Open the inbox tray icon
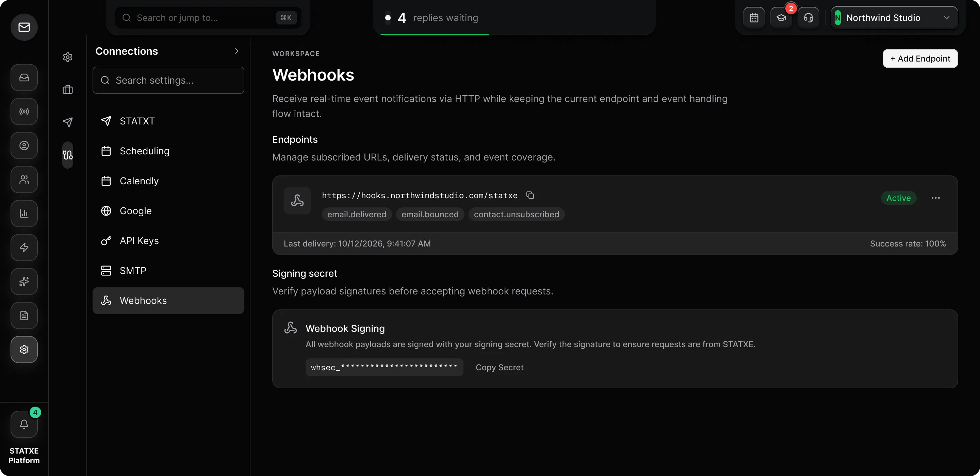 point(24,78)
